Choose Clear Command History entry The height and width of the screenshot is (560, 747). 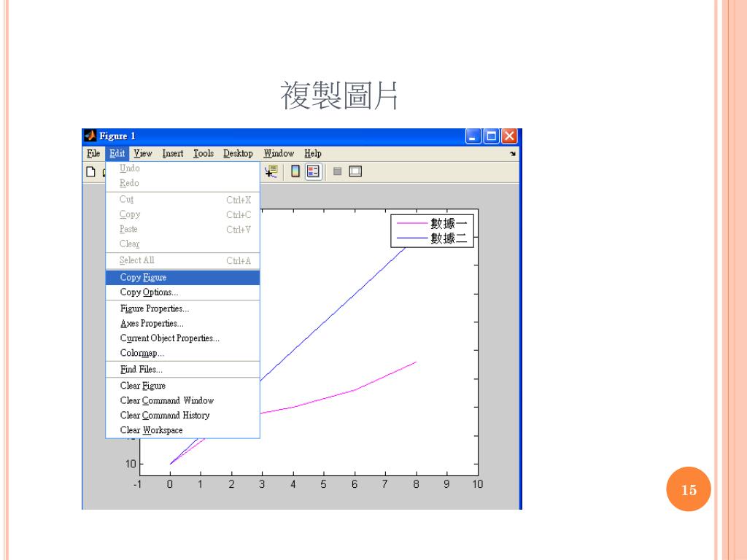(183, 415)
